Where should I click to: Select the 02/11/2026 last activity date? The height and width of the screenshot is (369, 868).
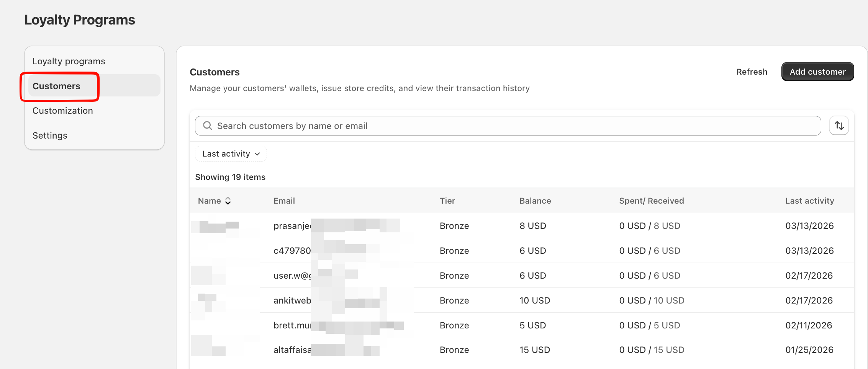809,325
